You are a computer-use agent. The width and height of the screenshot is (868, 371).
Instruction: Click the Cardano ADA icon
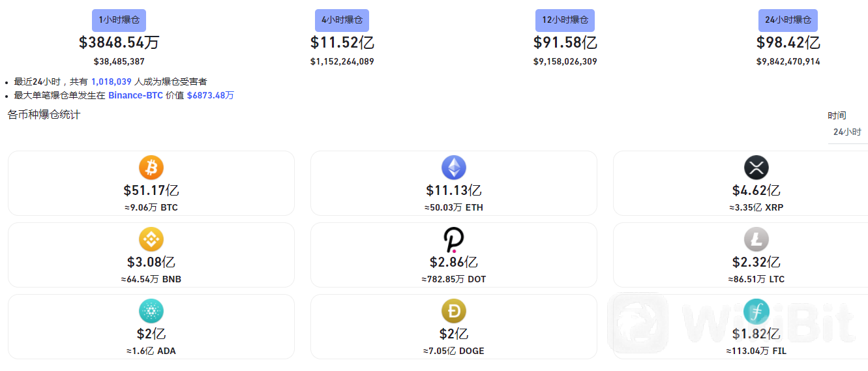click(x=151, y=312)
